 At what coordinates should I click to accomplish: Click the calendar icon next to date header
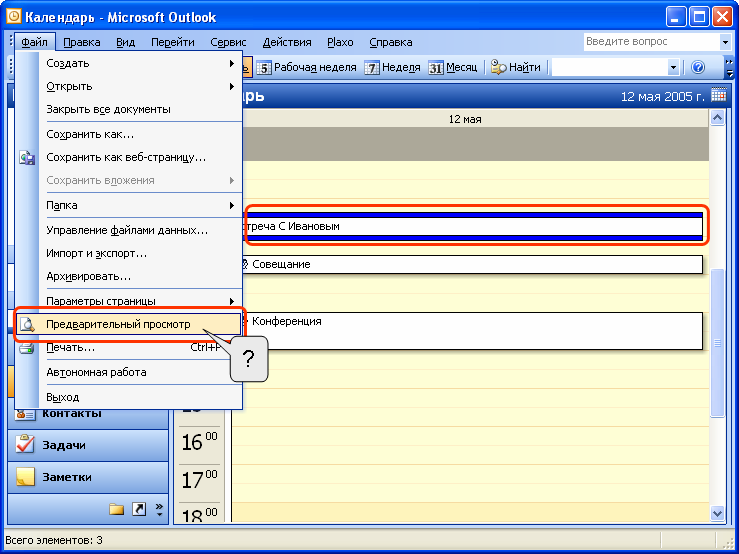[x=718, y=95]
